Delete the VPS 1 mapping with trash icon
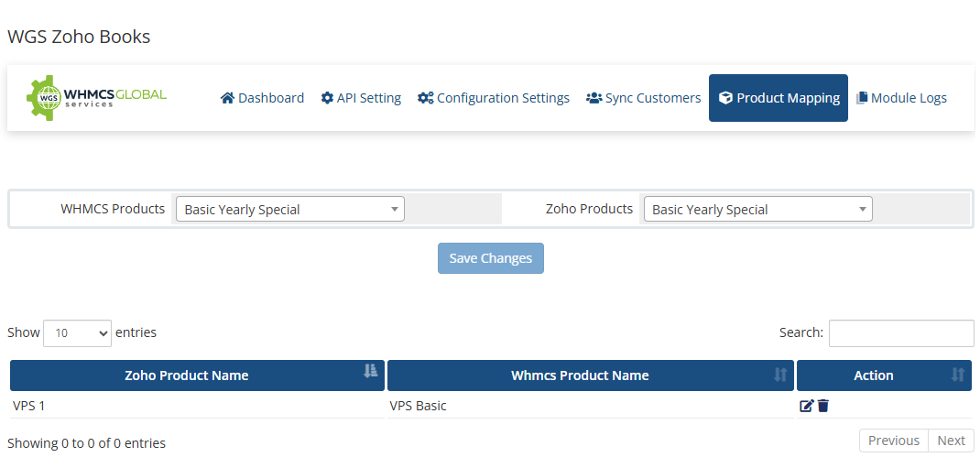Screen dimensions: 980x468 tap(822, 406)
